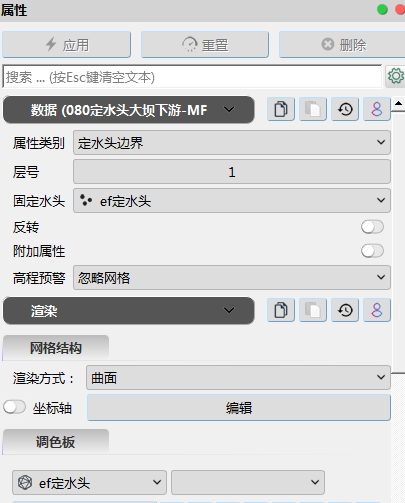Open the green gear search settings

pyautogui.click(x=395, y=76)
